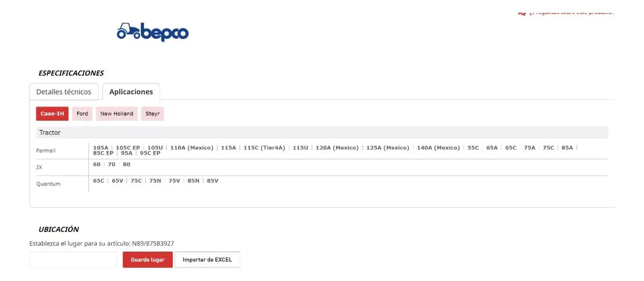
Task: Click the JX row label
Action: point(39,168)
